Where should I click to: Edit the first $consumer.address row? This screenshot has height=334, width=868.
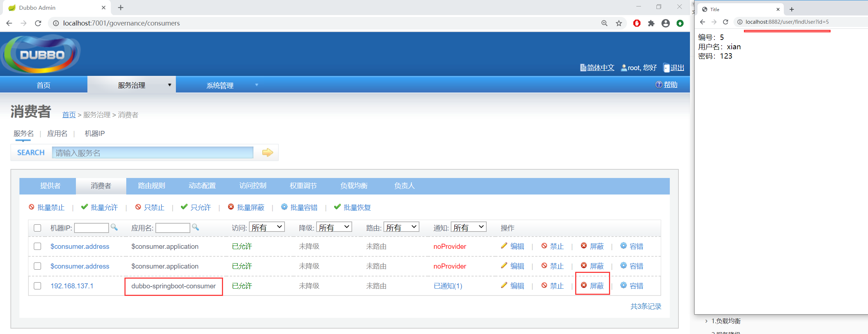[x=513, y=246]
